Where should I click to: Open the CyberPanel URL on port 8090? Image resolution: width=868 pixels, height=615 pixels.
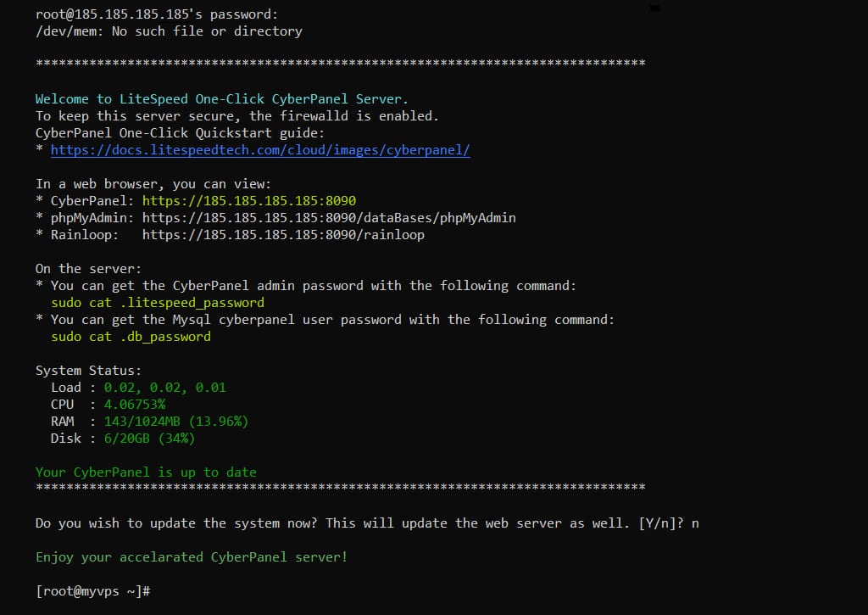point(248,201)
